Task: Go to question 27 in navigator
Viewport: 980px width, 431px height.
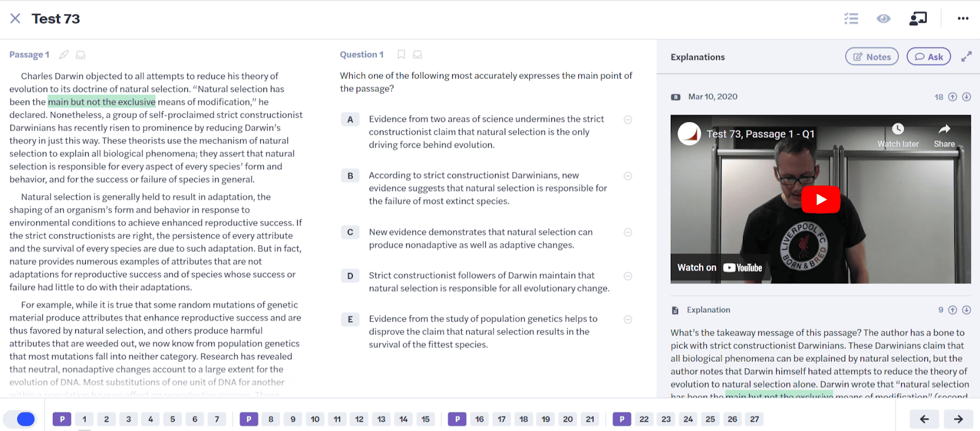Action: click(755, 419)
